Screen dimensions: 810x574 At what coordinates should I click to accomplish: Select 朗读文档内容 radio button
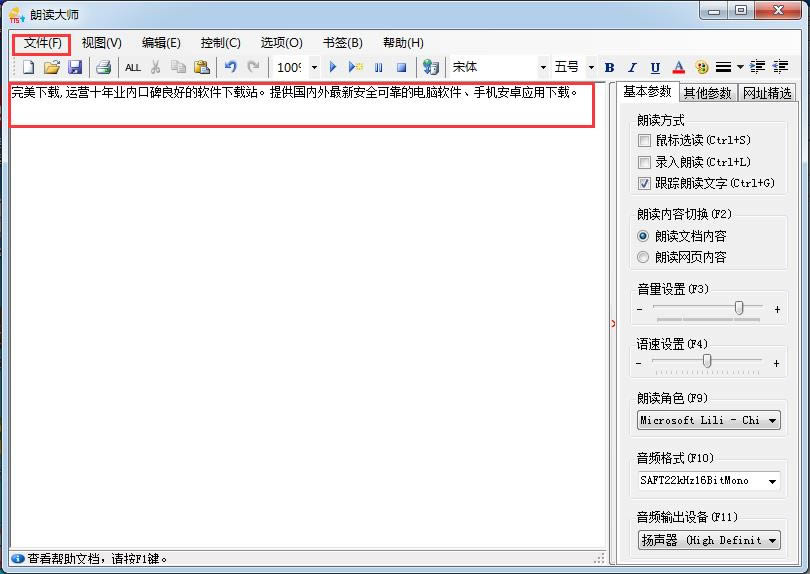[643, 236]
